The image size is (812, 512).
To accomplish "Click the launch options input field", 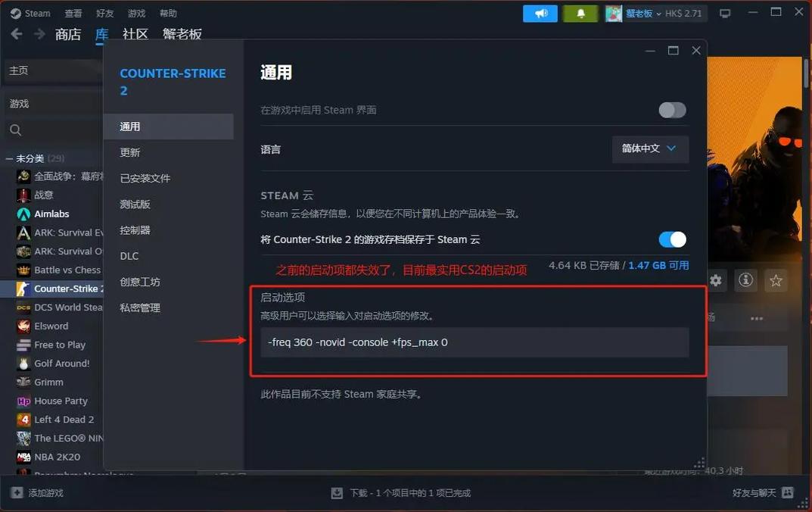I will click(x=474, y=342).
